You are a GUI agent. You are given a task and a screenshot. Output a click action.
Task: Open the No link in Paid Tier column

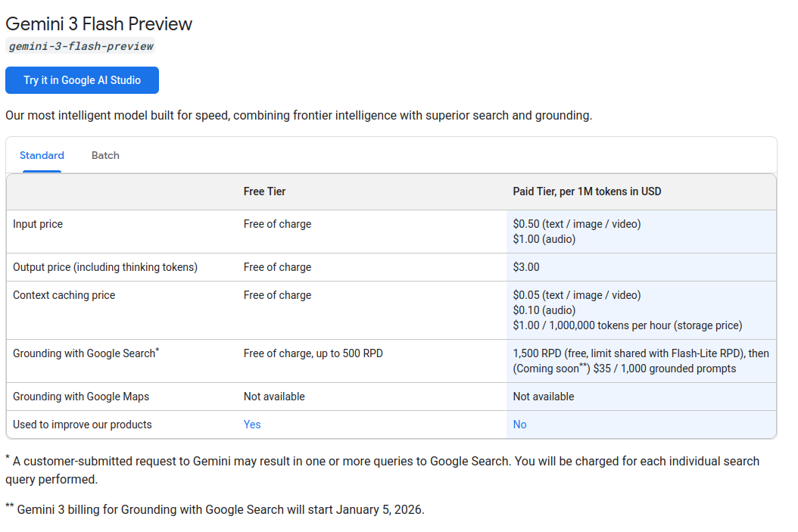point(519,425)
